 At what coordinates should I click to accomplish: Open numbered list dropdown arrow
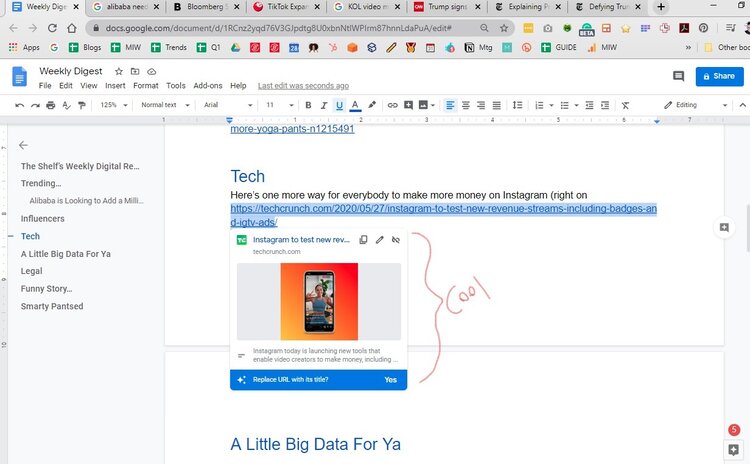click(x=551, y=105)
